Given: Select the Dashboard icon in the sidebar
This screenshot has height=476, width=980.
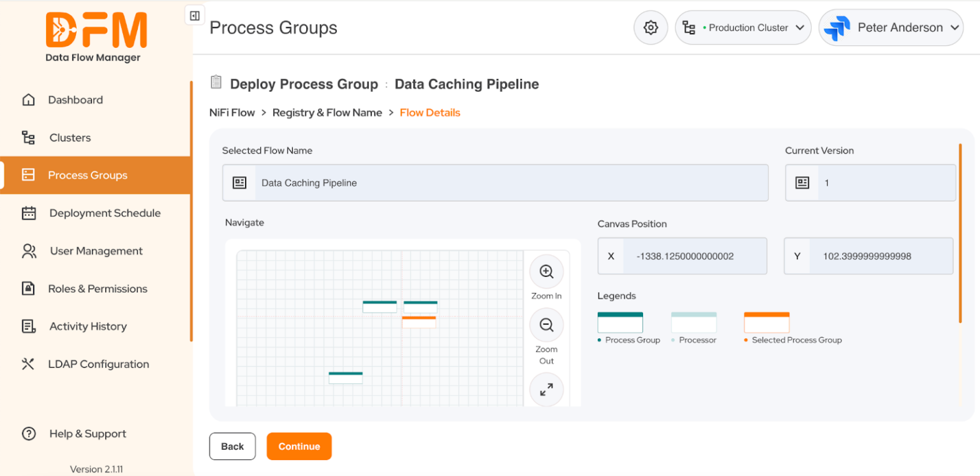Looking at the screenshot, I should pos(29,100).
